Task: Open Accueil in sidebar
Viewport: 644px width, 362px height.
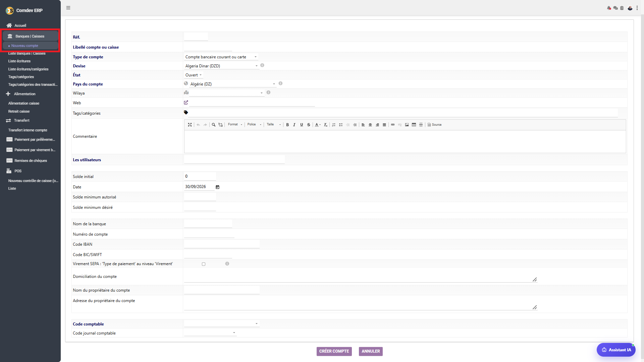Action: 20,25
